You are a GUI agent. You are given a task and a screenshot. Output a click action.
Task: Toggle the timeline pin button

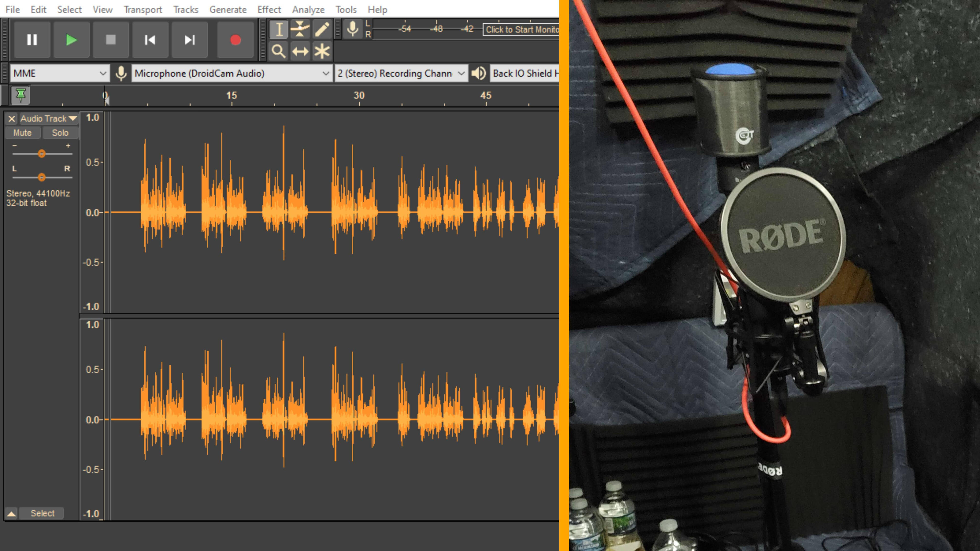click(20, 95)
